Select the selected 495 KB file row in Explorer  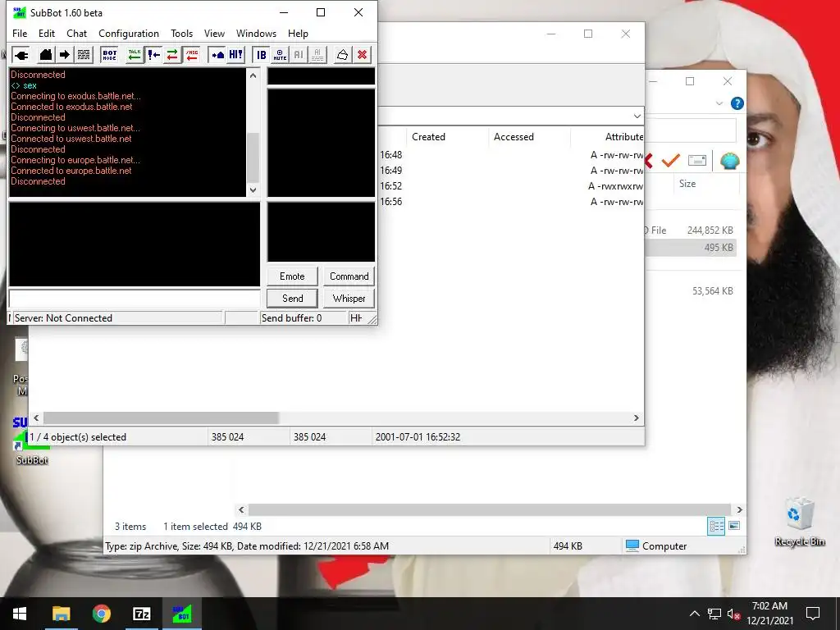691,248
